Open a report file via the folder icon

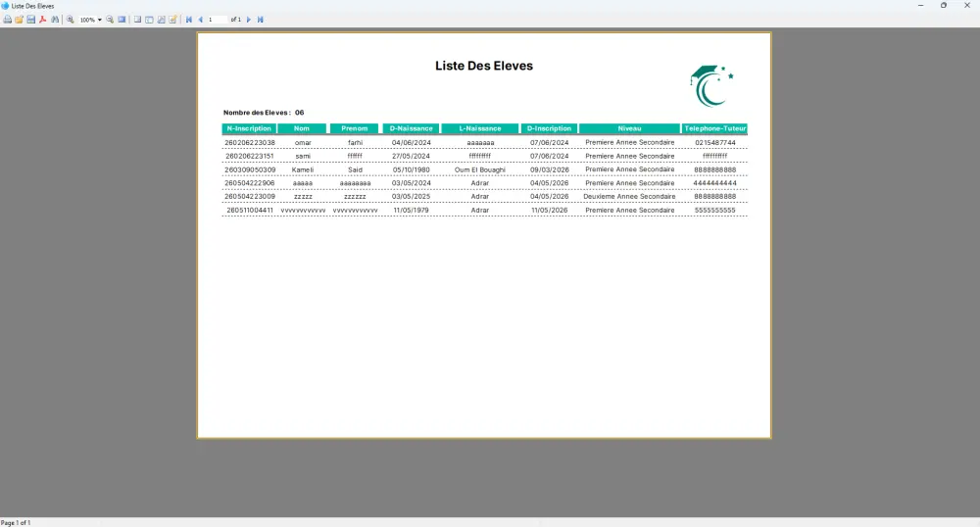20,20
